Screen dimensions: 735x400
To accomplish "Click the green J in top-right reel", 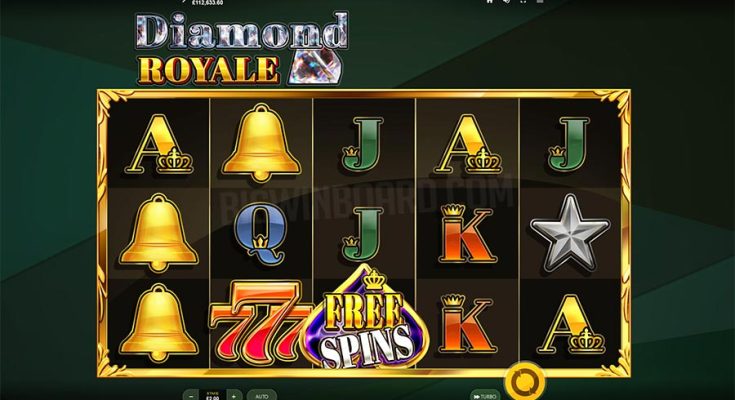I will click(x=569, y=144).
